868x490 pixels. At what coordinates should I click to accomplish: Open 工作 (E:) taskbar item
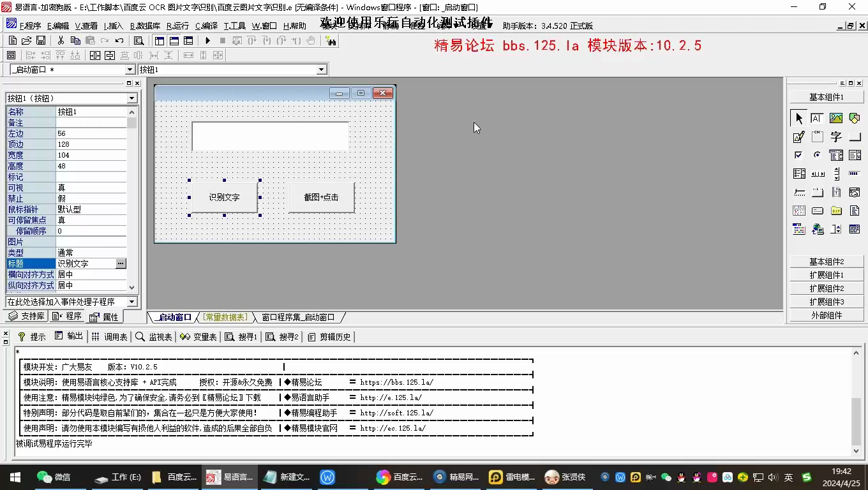point(117,477)
